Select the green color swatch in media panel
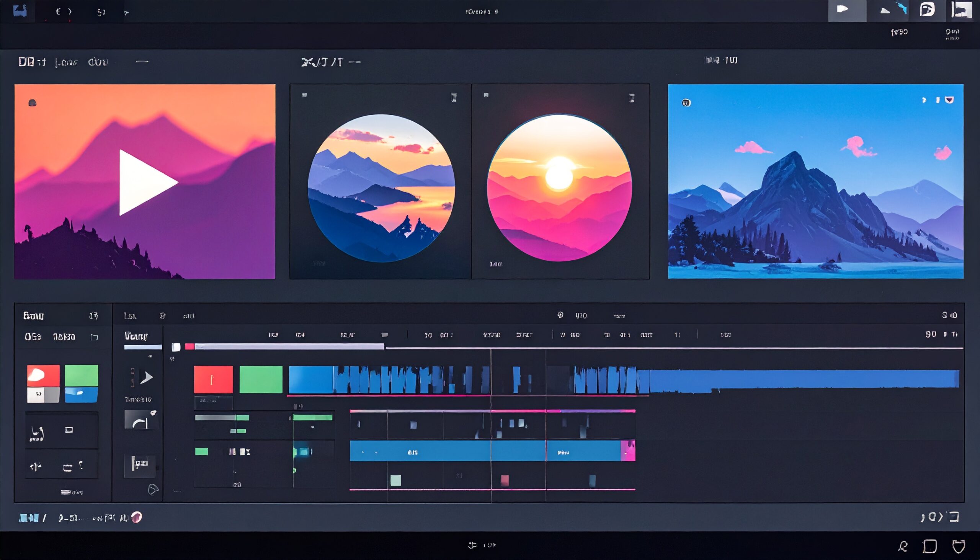The image size is (980, 560). pos(82,376)
